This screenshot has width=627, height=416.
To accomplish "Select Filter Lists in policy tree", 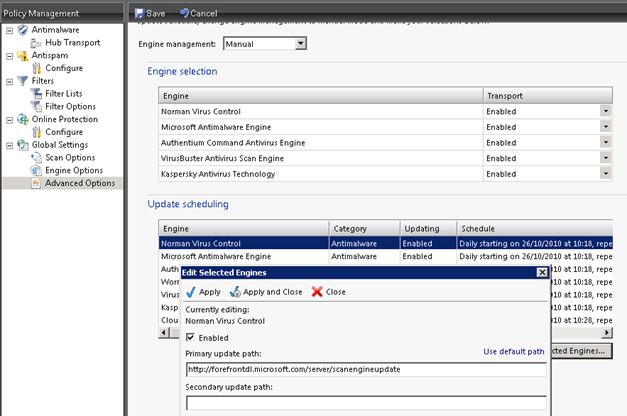I will coord(69,93).
